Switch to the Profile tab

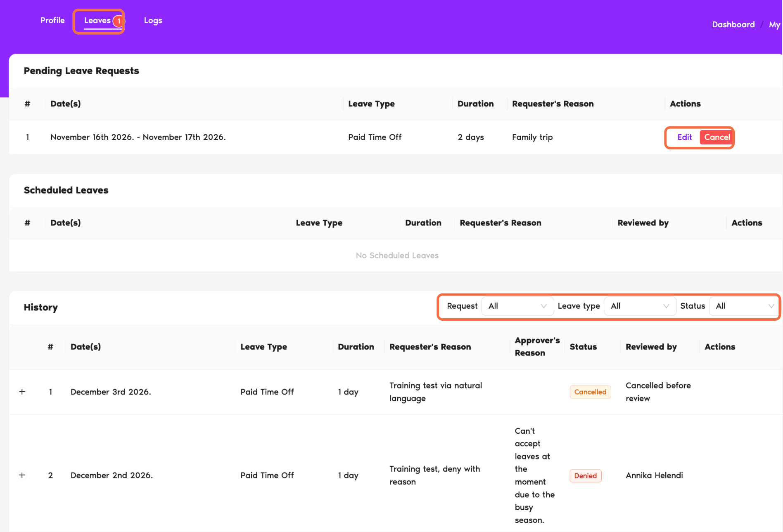(x=52, y=20)
